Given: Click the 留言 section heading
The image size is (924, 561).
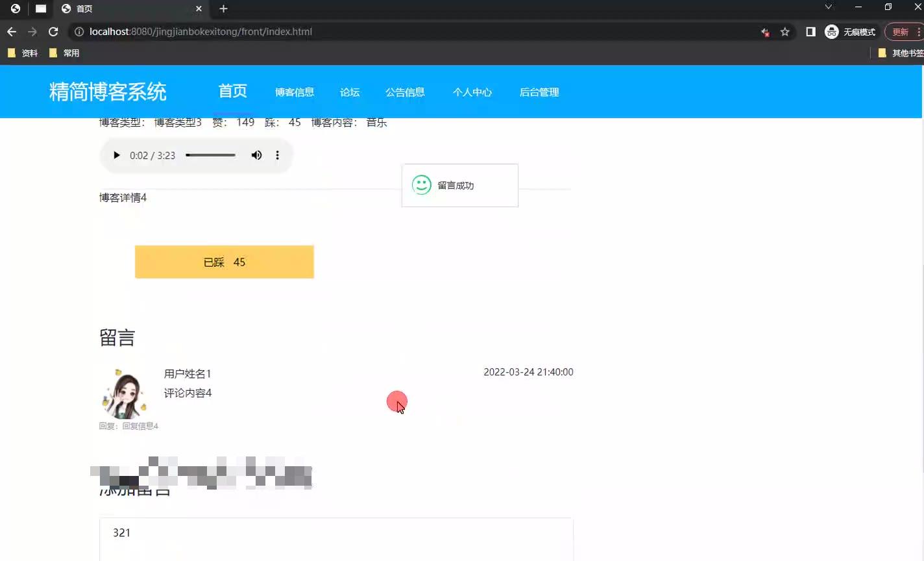Looking at the screenshot, I should point(117,338).
